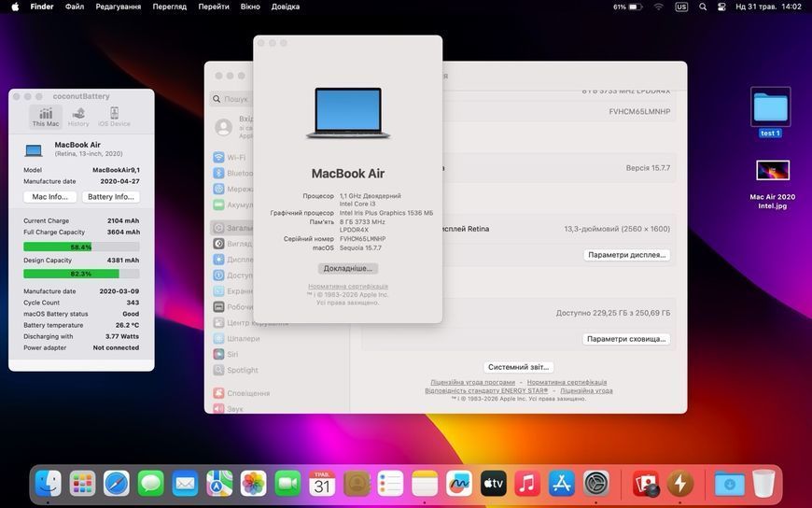Select Spotlight in Settings sidebar
Screen dimensions: 812x508
[235, 370]
